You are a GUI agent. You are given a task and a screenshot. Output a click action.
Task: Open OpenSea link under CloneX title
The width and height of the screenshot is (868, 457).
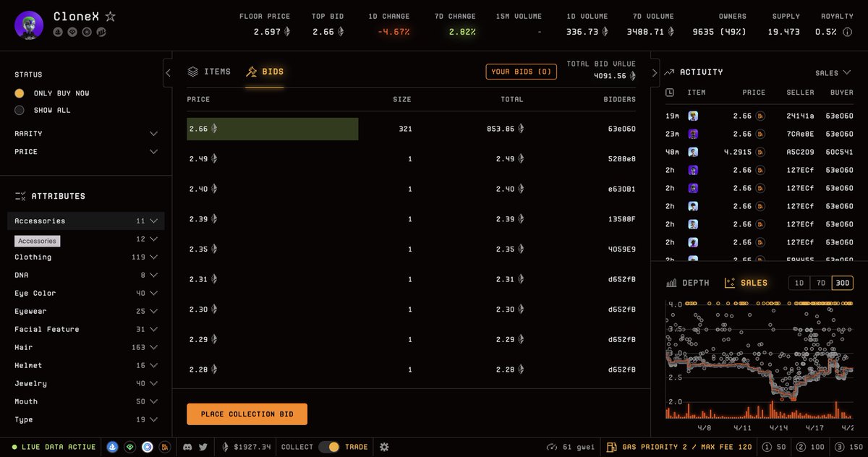pos(58,32)
